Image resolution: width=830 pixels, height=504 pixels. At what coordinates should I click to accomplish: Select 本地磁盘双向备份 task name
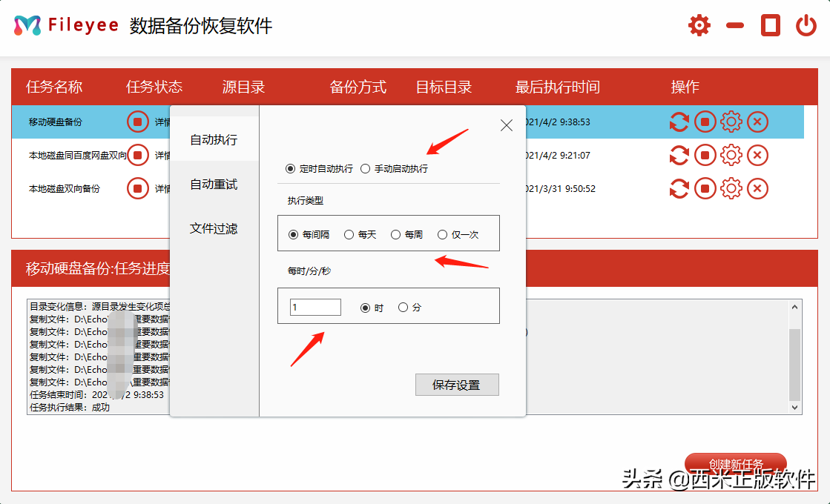pos(64,189)
